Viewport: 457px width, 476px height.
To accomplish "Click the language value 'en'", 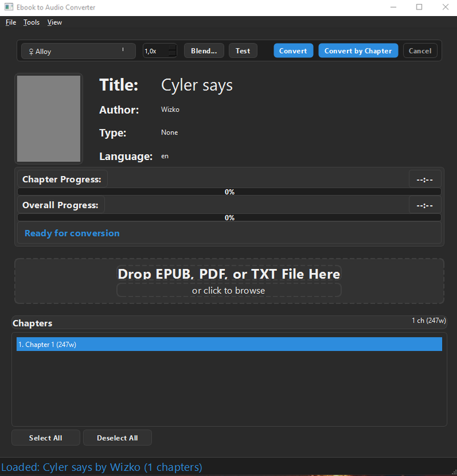I will point(165,156).
